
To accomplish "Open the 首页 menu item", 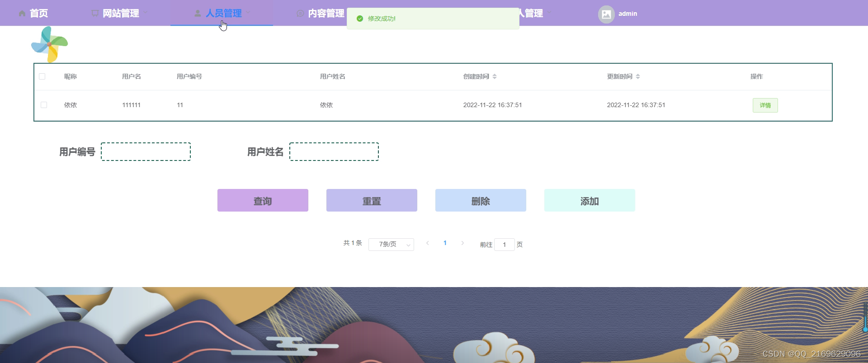I will click(33, 13).
